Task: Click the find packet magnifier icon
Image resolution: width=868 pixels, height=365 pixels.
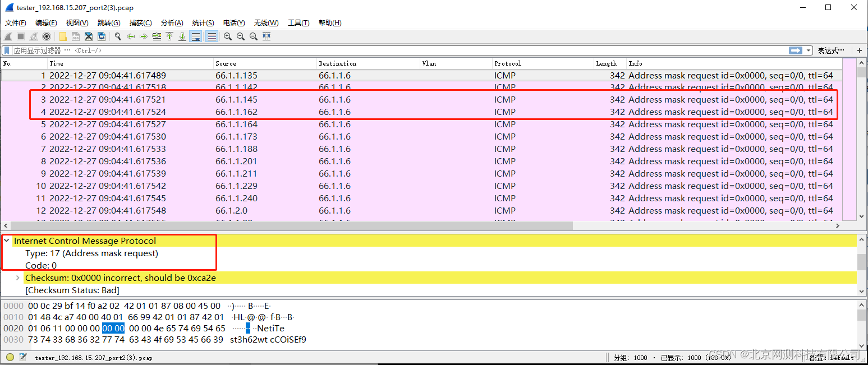Action: click(118, 36)
